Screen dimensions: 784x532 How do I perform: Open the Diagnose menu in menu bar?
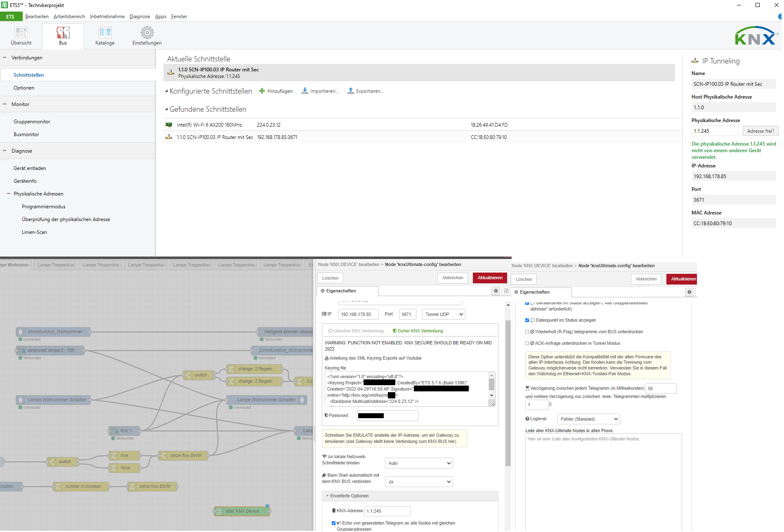pyautogui.click(x=140, y=16)
